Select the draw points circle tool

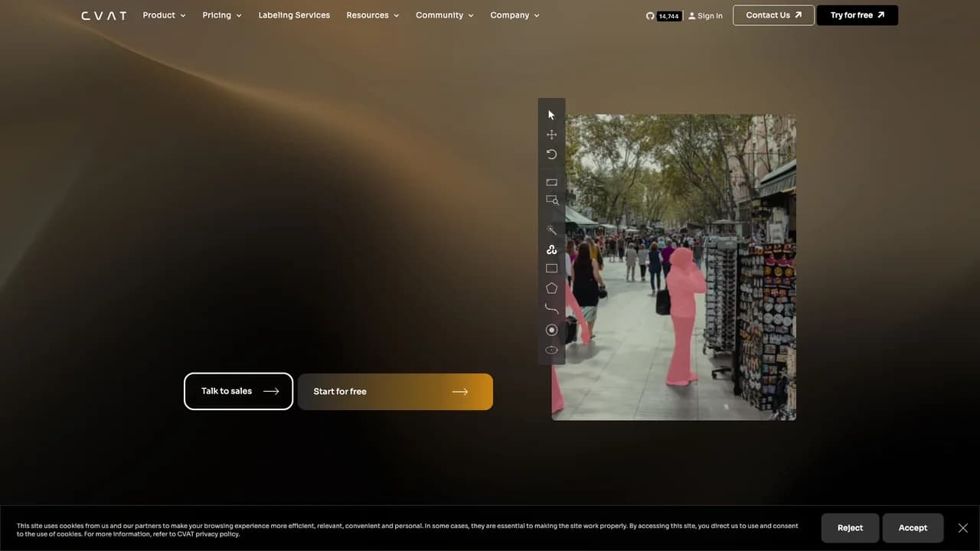click(x=551, y=330)
